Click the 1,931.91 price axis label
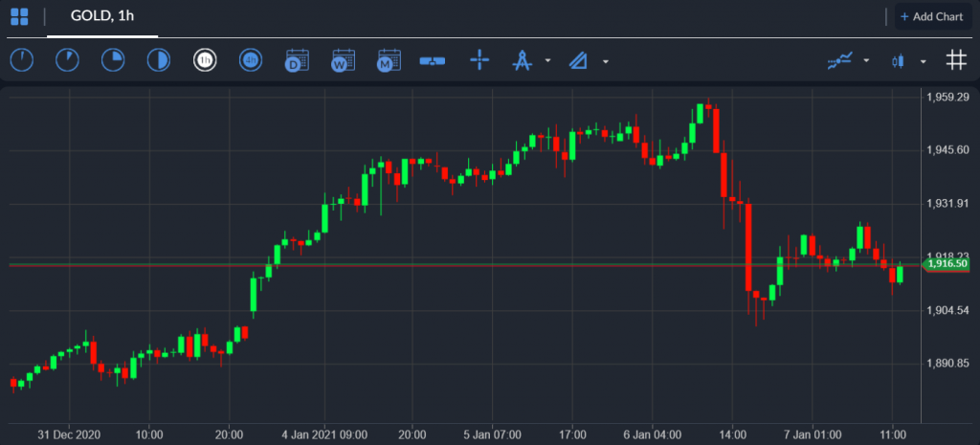Image resolution: width=980 pixels, height=445 pixels. tap(948, 204)
